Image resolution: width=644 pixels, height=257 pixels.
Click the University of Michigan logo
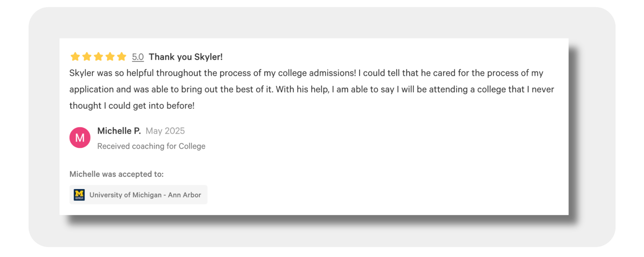tap(79, 195)
